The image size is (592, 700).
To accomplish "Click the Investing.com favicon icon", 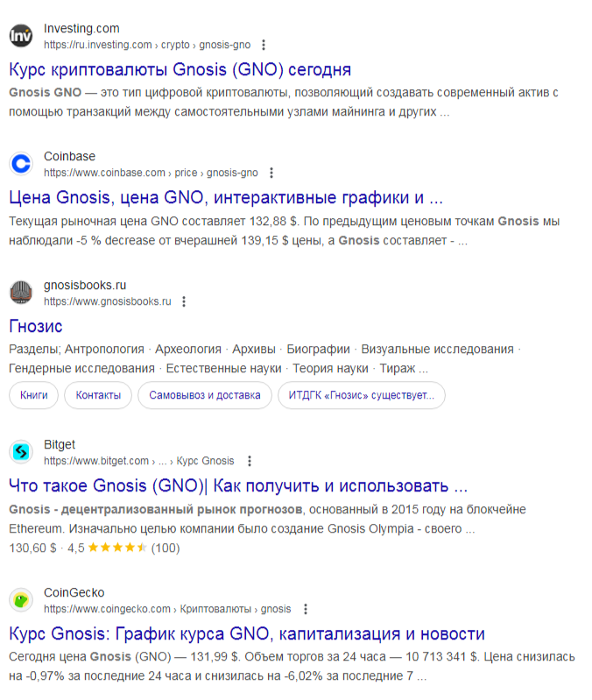I will [21, 36].
